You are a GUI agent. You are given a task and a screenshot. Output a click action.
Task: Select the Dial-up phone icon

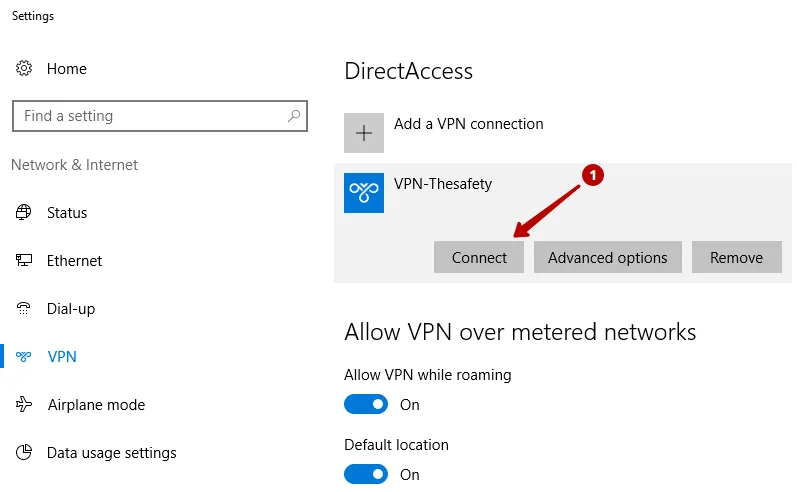point(23,308)
